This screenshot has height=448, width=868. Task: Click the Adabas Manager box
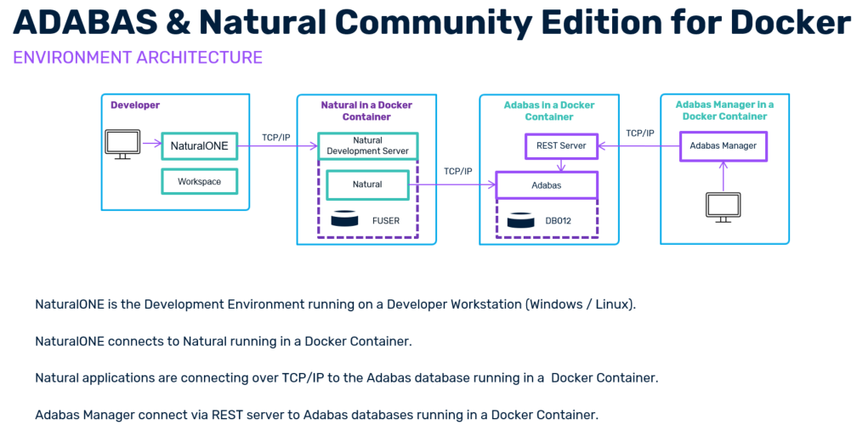tap(723, 145)
